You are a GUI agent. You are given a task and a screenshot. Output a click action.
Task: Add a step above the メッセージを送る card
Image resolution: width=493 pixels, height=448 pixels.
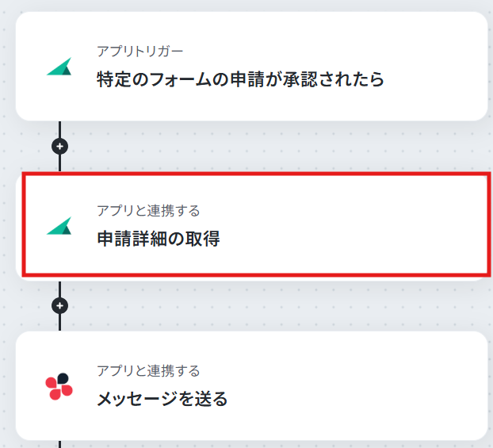click(59, 305)
